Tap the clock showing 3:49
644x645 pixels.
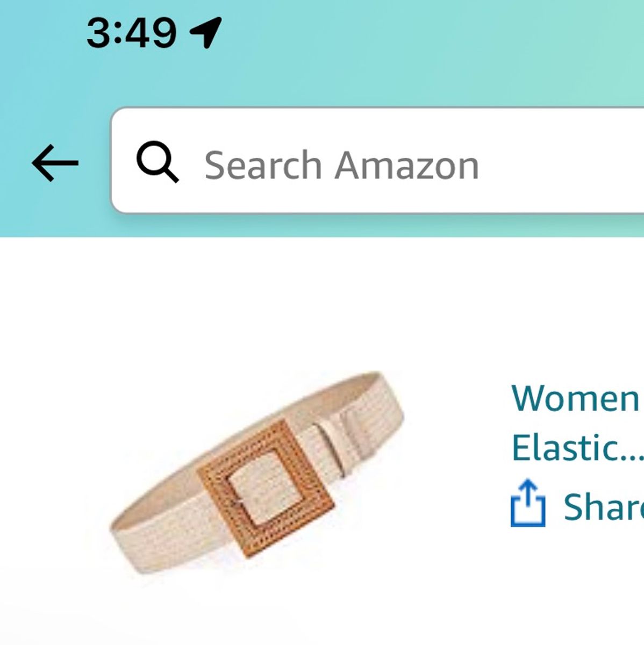pos(132,31)
